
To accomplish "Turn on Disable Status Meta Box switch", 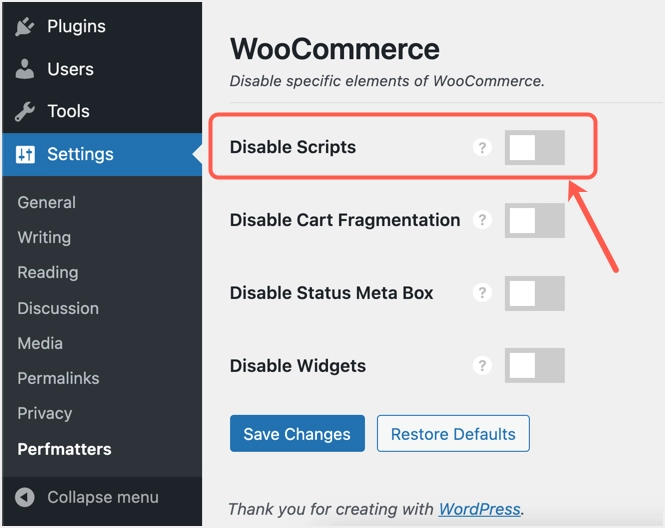I will [534, 293].
